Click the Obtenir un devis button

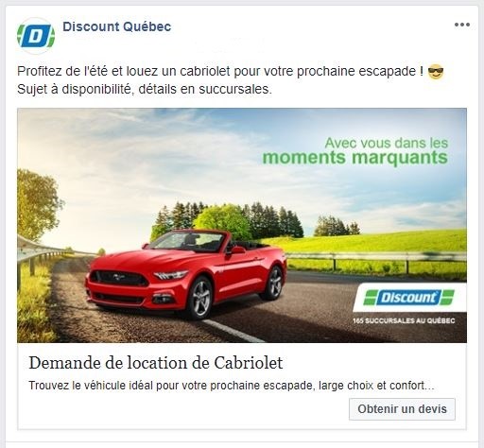pyautogui.click(x=402, y=409)
